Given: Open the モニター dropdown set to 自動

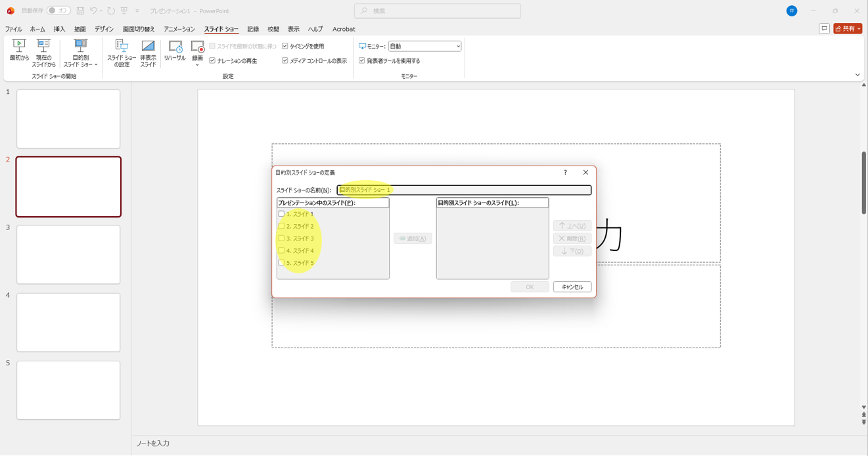Looking at the screenshot, I should click(x=424, y=47).
